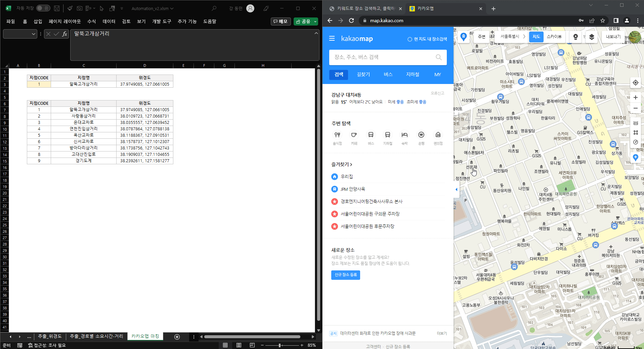
Task: Click the fx insert function icon
Action: [65, 34]
